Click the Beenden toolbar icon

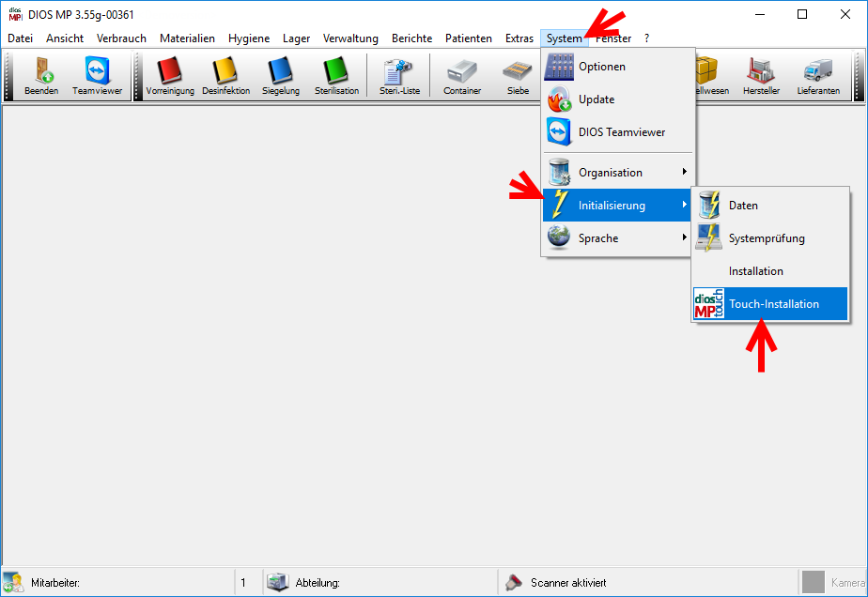[41, 75]
